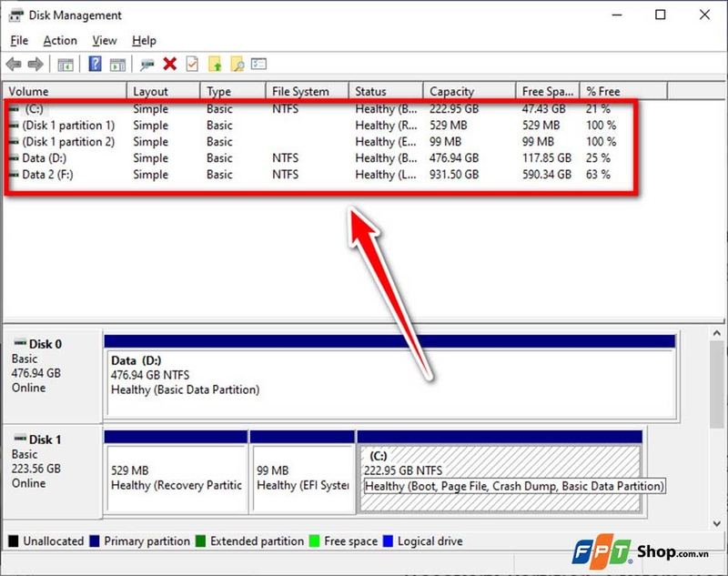Click the 222.95 GB capacity cell

453,109
